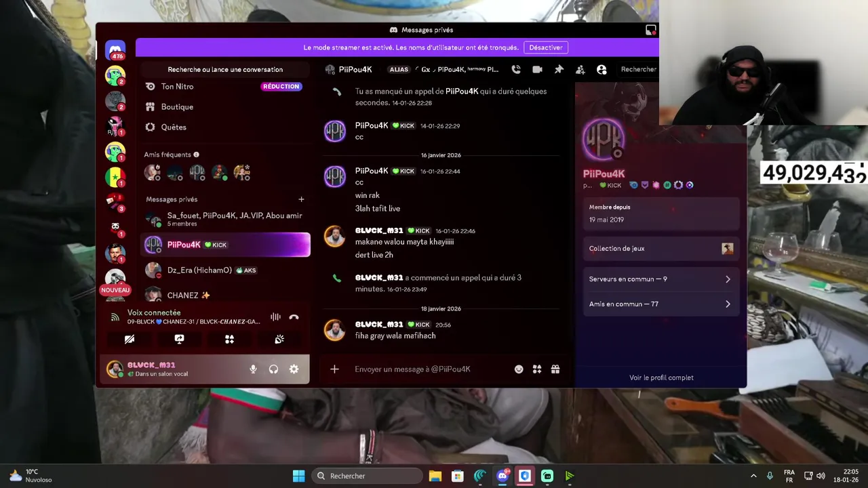868x488 pixels.
Task: Show hidden system tray icons chevron
Action: (x=753, y=476)
